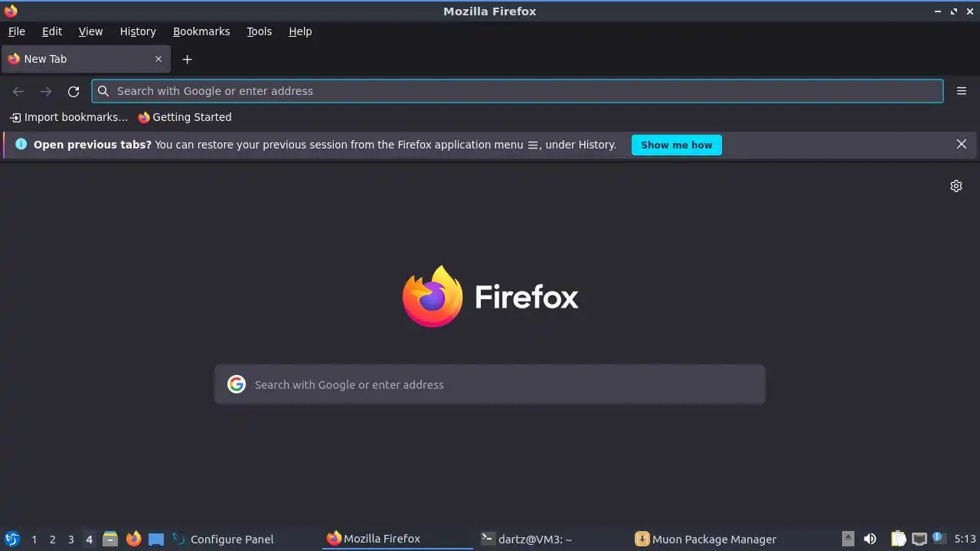Click the address bar magnifier icon
Image resolution: width=980 pixels, height=551 pixels.
(103, 91)
